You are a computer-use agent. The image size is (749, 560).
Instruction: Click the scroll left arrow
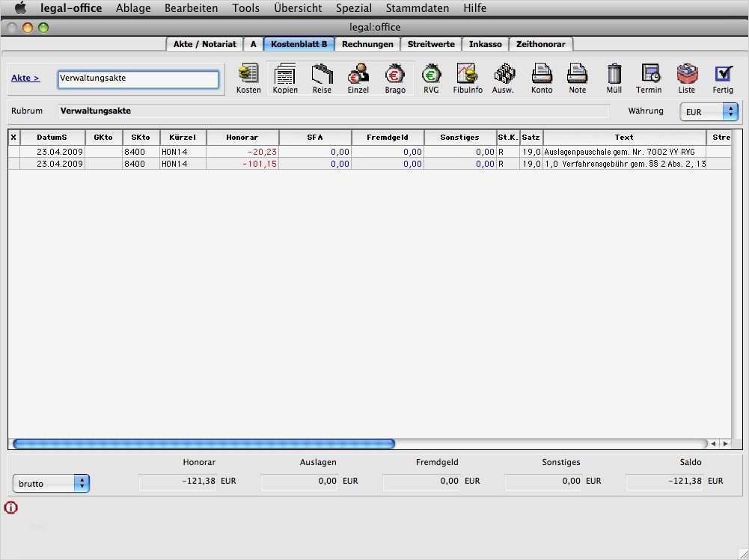(713, 443)
